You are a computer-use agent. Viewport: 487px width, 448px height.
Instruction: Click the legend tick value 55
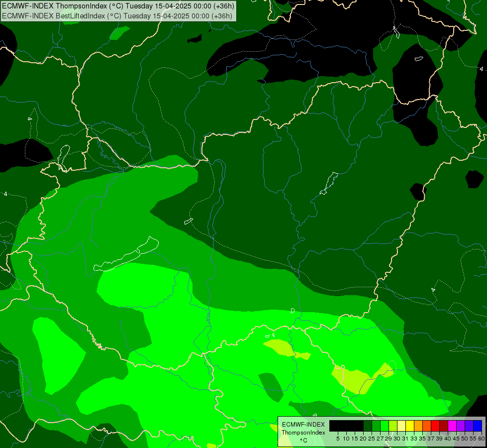(x=473, y=439)
